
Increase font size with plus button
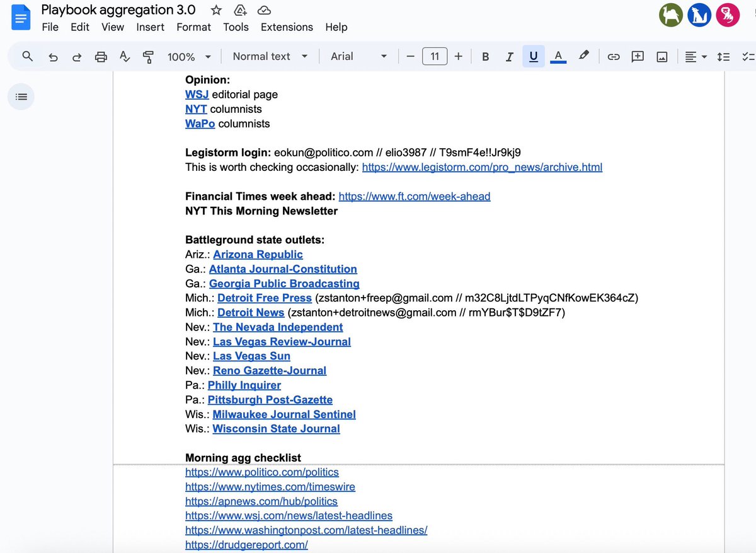pyautogui.click(x=458, y=56)
